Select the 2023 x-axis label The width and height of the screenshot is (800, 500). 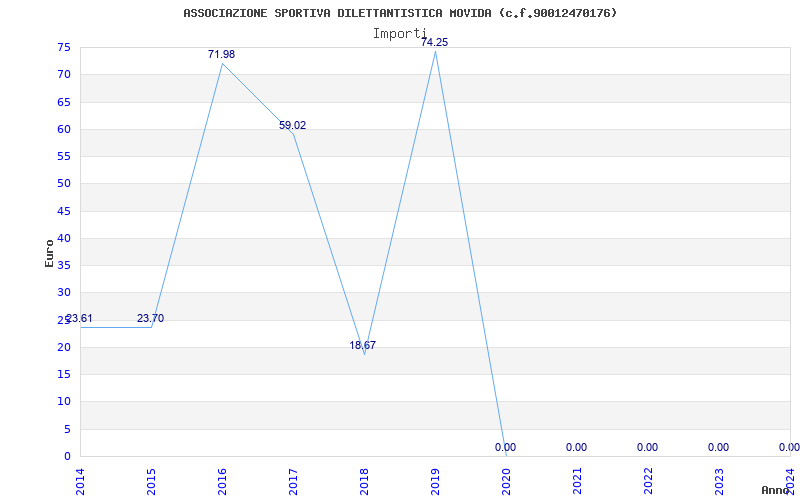pyautogui.click(x=719, y=483)
